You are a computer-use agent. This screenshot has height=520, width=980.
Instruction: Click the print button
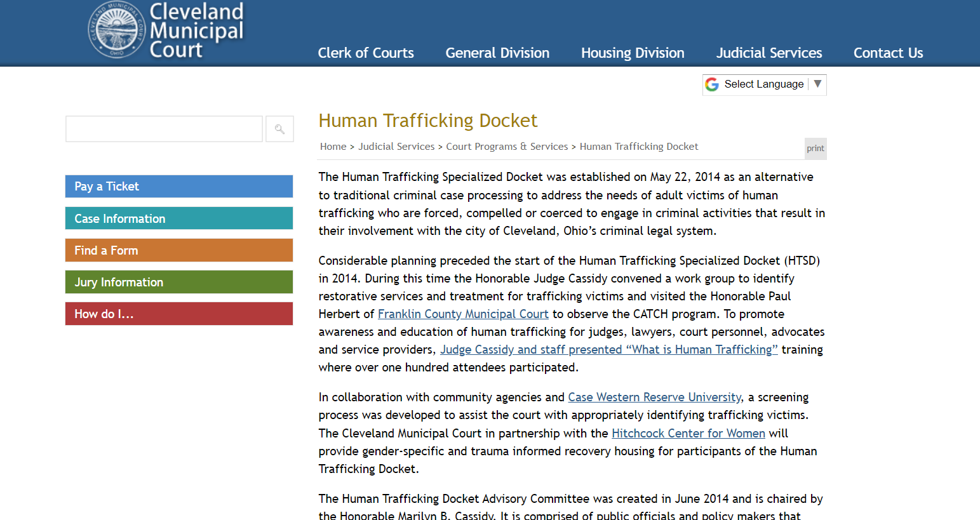pyautogui.click(x=816, y=149)
